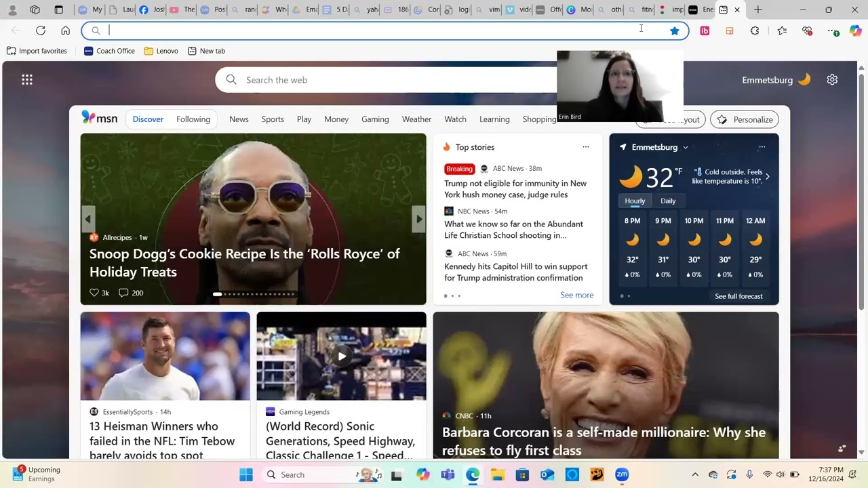Open the Trump immunity ruling headline

click(515, 189)
